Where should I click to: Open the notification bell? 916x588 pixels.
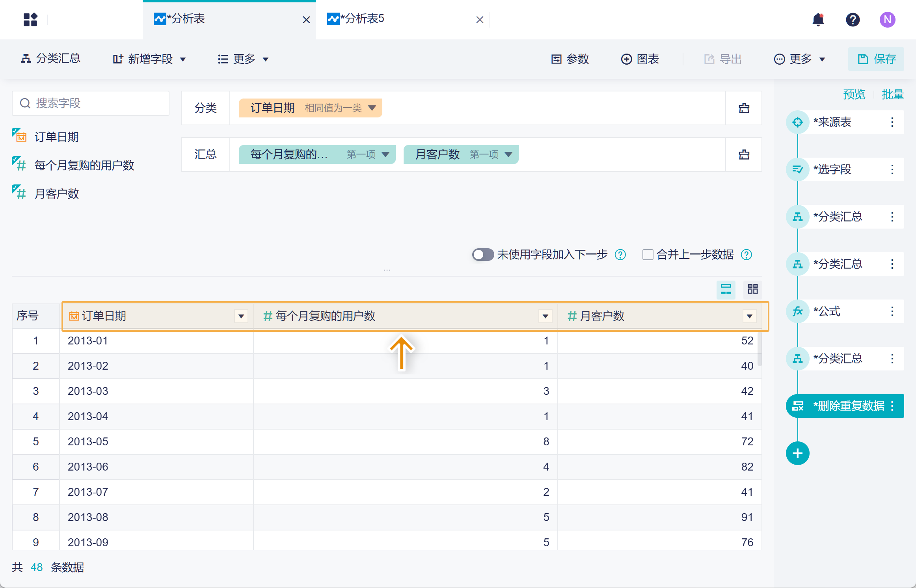click(818, 19)
